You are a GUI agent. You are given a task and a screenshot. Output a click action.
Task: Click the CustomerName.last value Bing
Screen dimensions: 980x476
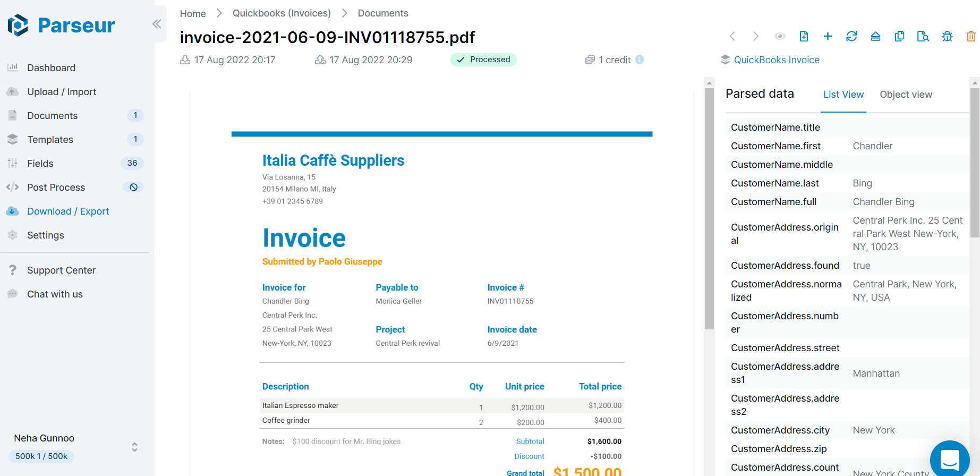point(862,183)
